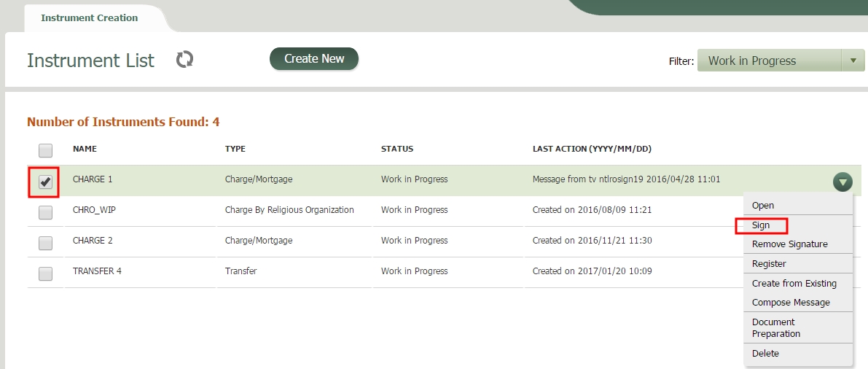Click the Transfer type cell
The height and width of the screenshot is (369, 868).
241,271
